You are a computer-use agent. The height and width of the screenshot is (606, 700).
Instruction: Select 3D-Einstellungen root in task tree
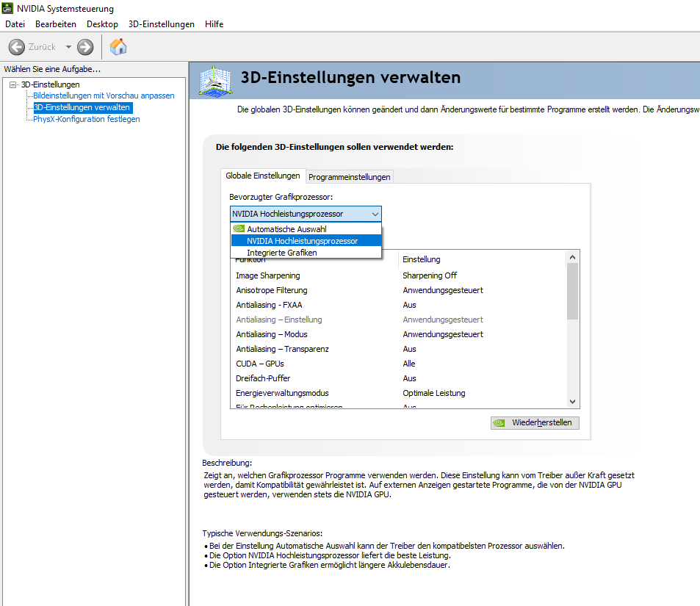tap(51, 84)
